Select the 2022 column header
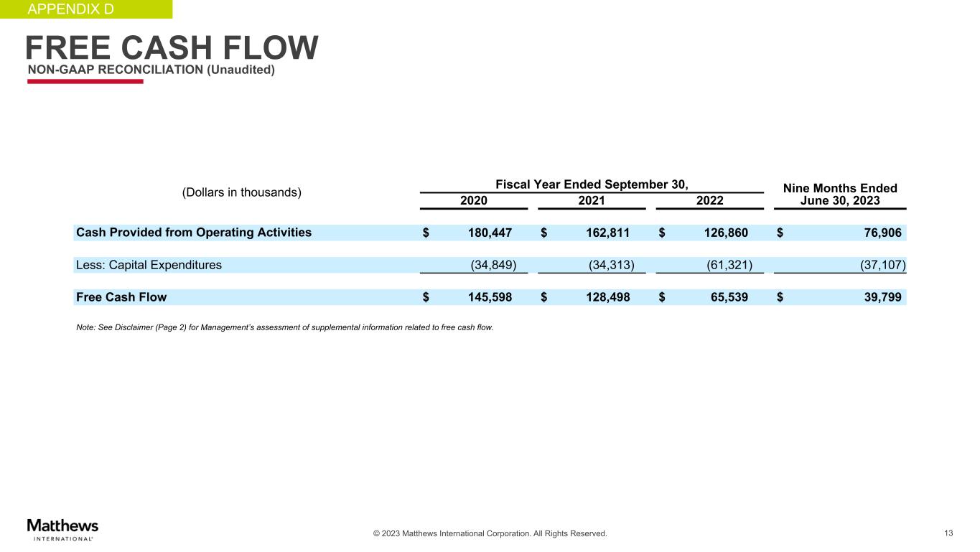This screenshot has width=980, height=552. 709,200
